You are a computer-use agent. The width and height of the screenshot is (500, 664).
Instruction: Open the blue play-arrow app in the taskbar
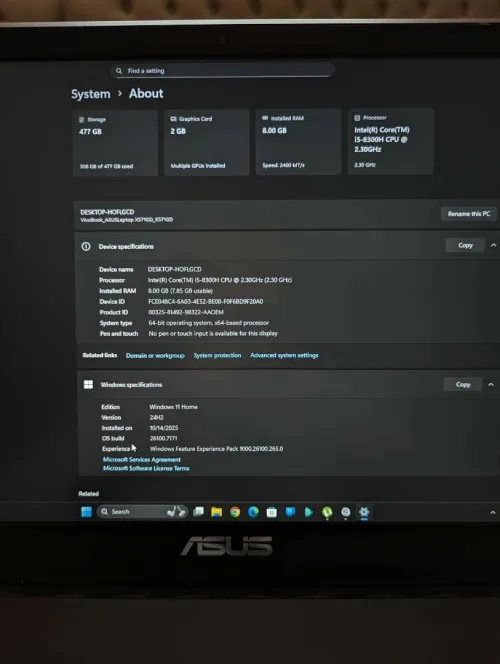(309, 512)
